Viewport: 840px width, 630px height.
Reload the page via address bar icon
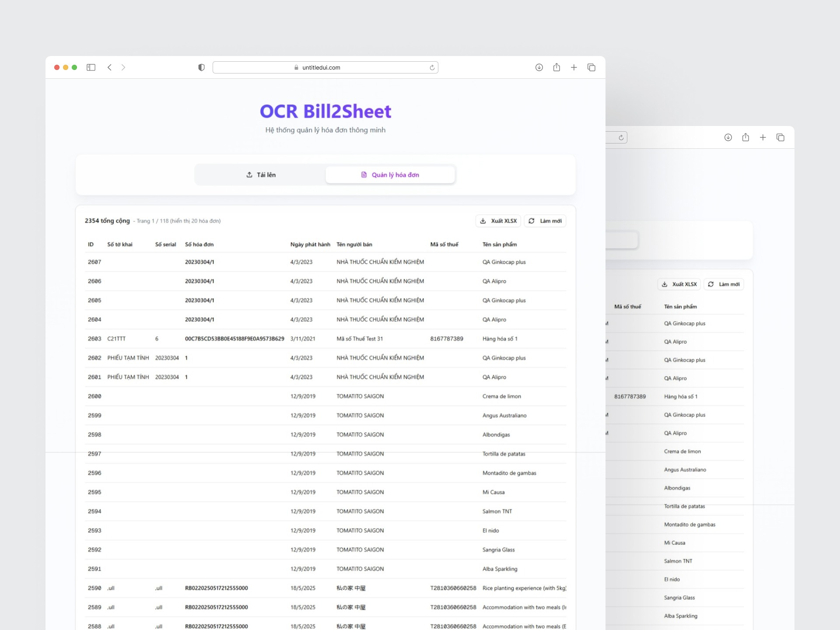coord(432,67)
